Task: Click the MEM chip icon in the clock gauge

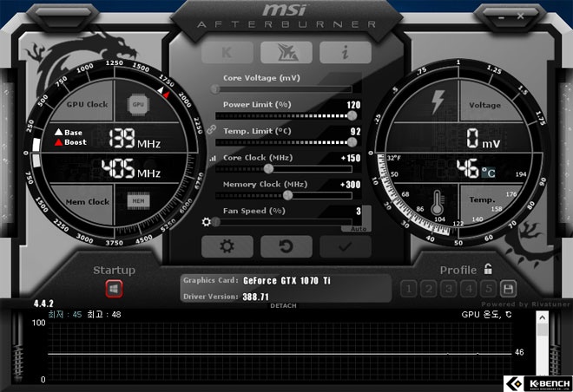Action: pyautogui.click(x=138, y=200)
